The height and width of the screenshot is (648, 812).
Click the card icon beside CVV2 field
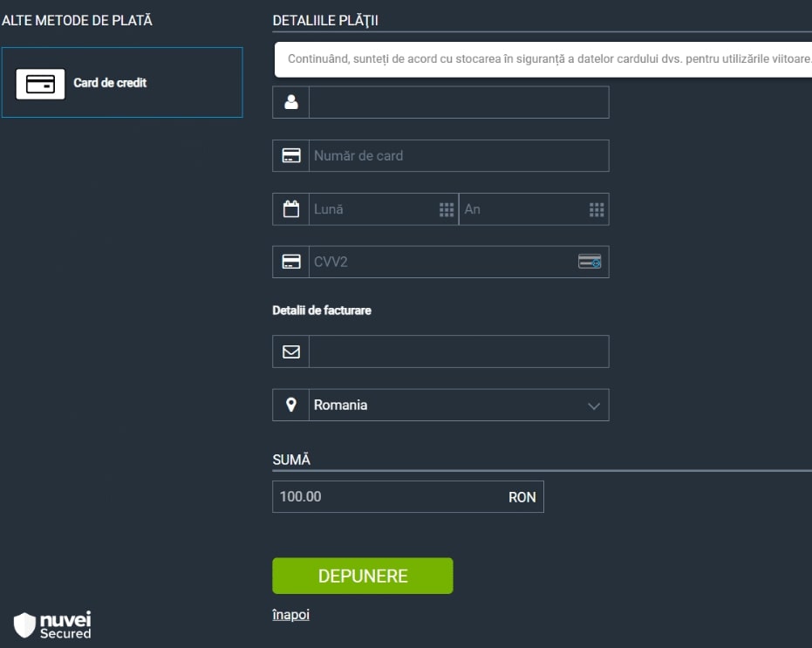click(291, 262)
